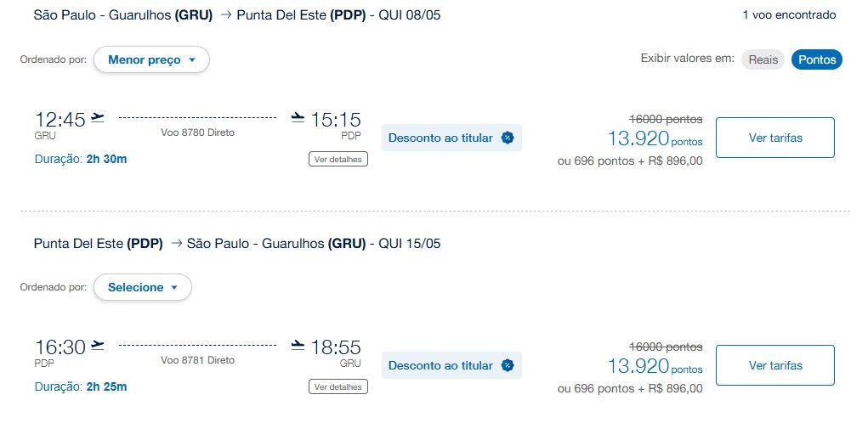Viewport: 868px width, 423px height.
Task: Show Ver detalhes for flight 8780
Action: 338,159
